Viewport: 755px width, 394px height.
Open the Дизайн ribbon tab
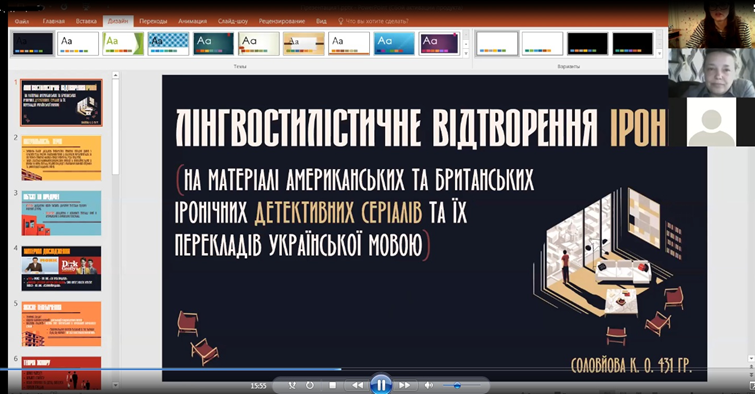(118, 21)
